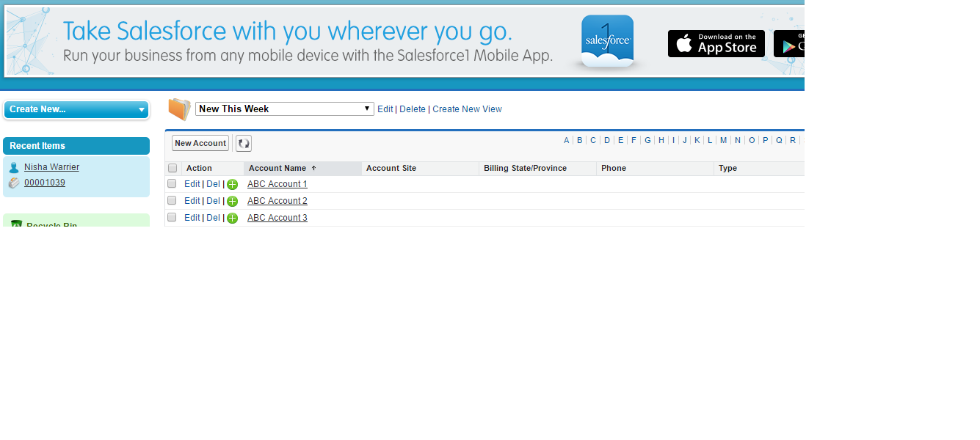The width and height of the screenshot is (980, 440).
Task: Check the select-all checkbox in the table header
Action: 172,167
